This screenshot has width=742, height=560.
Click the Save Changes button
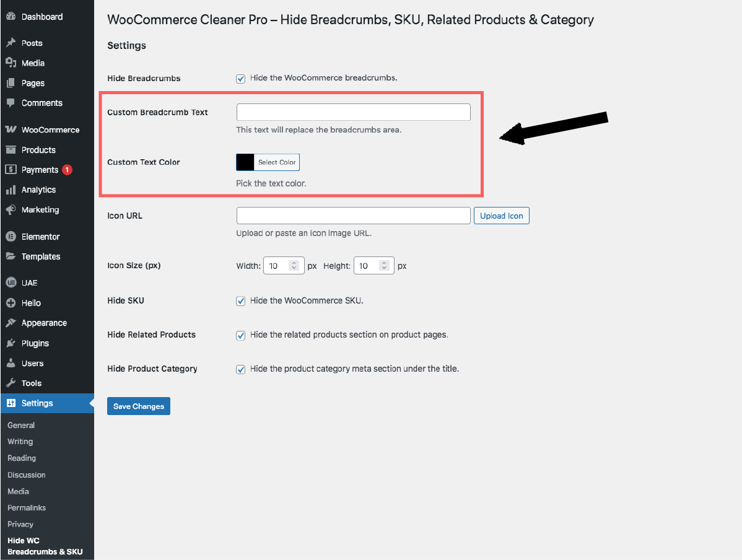pyautogui.click(x=138, y=406)
